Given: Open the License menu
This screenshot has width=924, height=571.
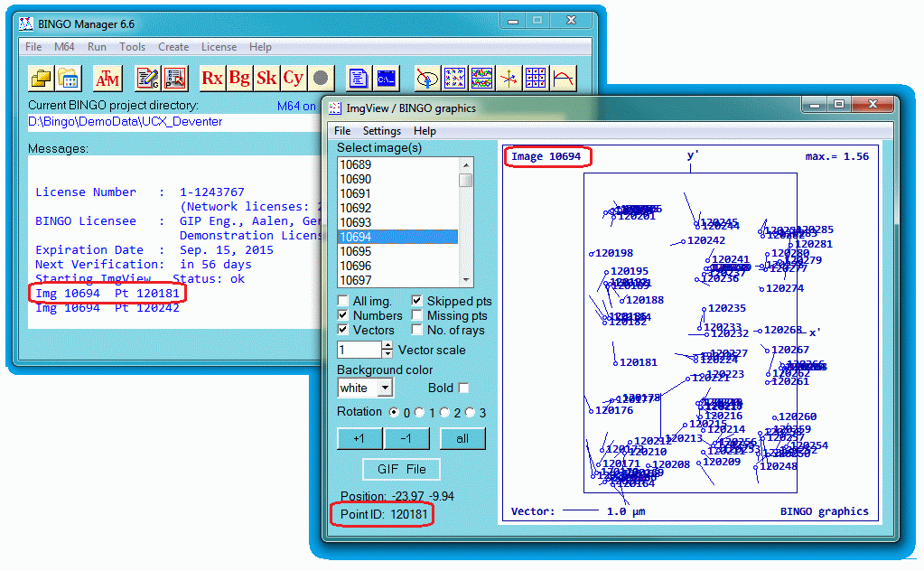Looking at the screenshot, I should coord(219,47).
